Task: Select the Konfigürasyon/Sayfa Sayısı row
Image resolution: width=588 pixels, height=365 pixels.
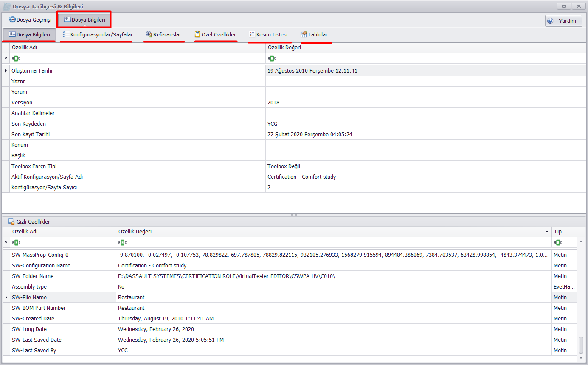Action: tap(294, 188)
